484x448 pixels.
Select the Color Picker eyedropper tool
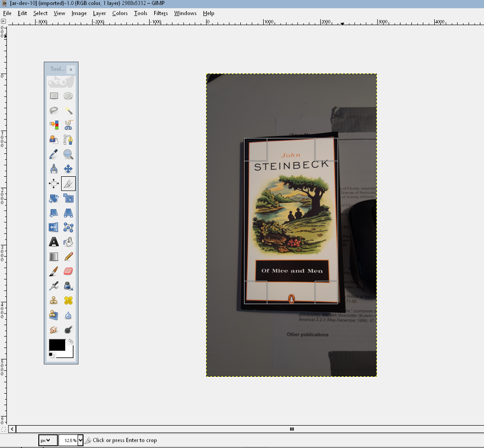coord(53,154)
